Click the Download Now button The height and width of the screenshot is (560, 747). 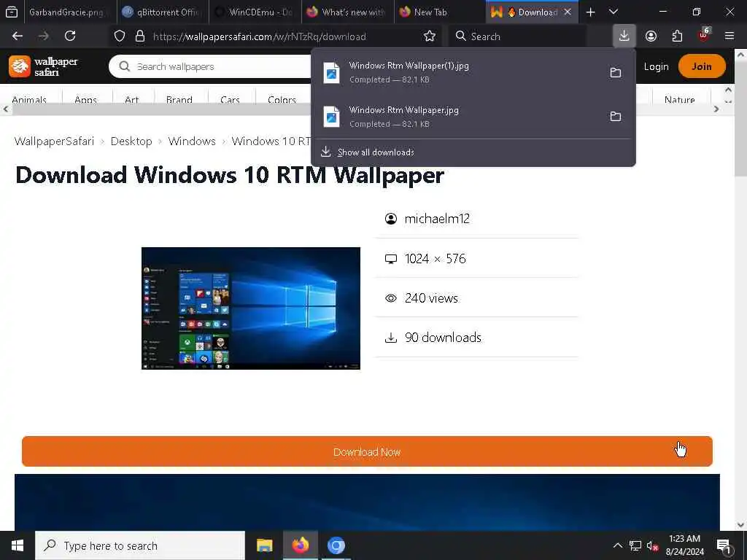367,451
